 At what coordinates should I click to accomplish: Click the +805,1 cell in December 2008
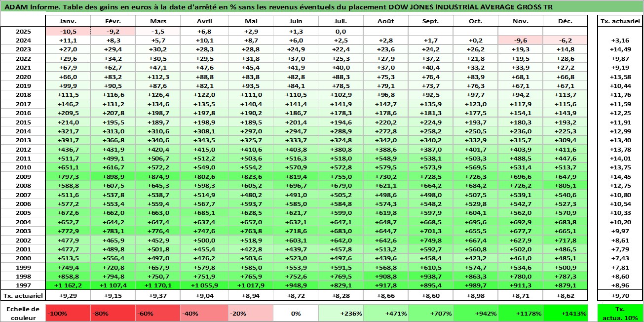566,186
